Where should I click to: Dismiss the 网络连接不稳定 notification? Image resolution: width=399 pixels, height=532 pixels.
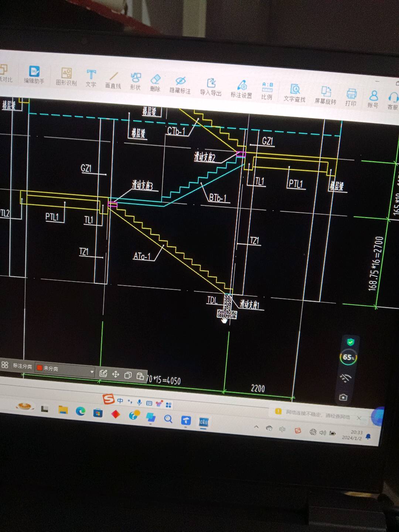click(x=359, y=418)
